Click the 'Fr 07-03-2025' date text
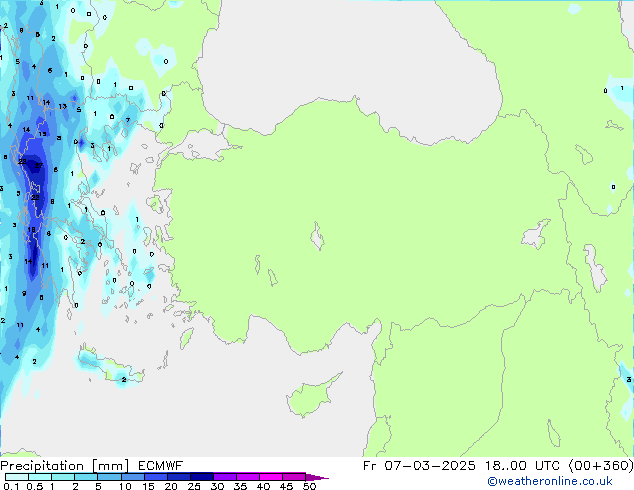The image size is (634, 490). pos(419,466)
